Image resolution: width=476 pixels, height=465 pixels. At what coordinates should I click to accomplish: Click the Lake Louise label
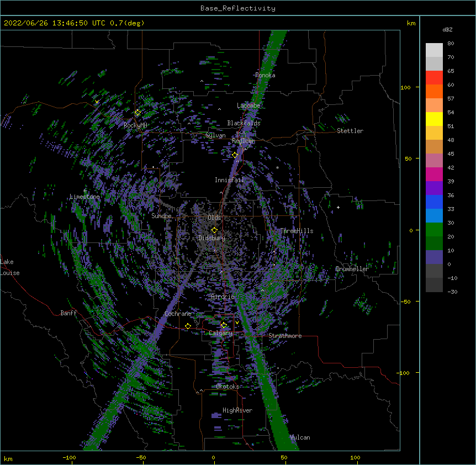coord(10,267)
